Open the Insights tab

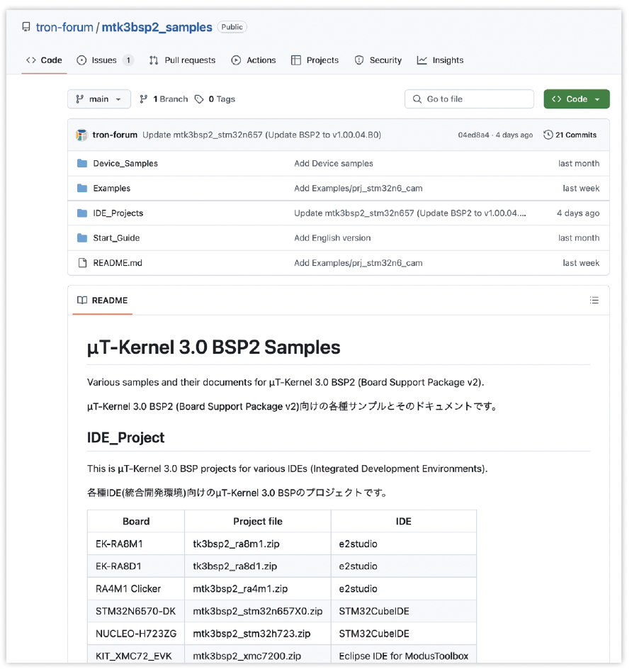pos(441,60)
